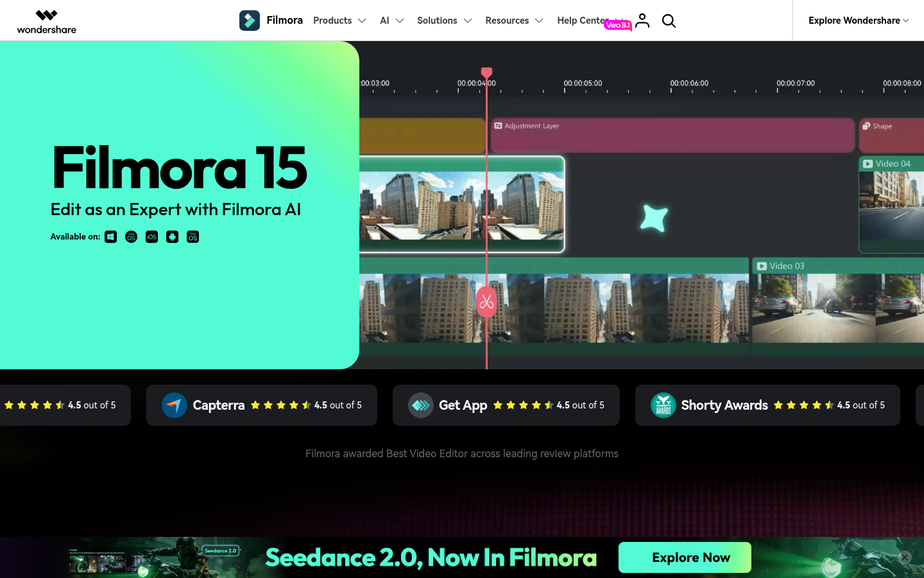Click the playhead marker at 00:00:04:00
This screenshot has height=578, width=924.
[x=486, y=73]
